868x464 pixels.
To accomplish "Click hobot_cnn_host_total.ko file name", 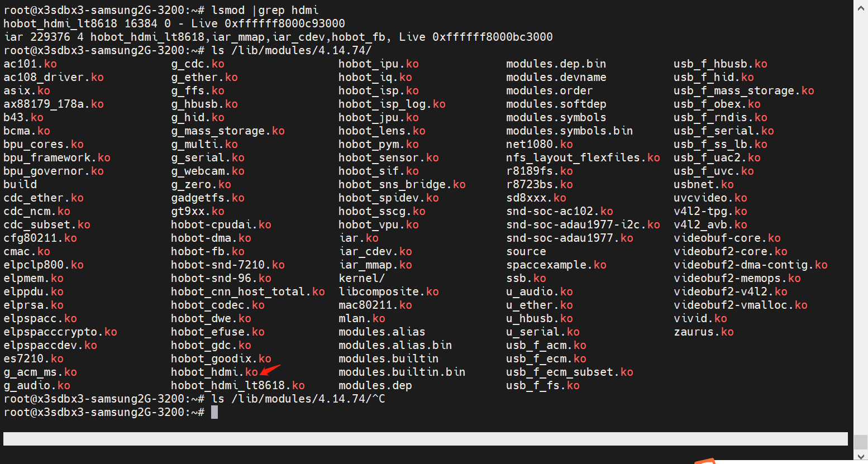I will (247, 292).
